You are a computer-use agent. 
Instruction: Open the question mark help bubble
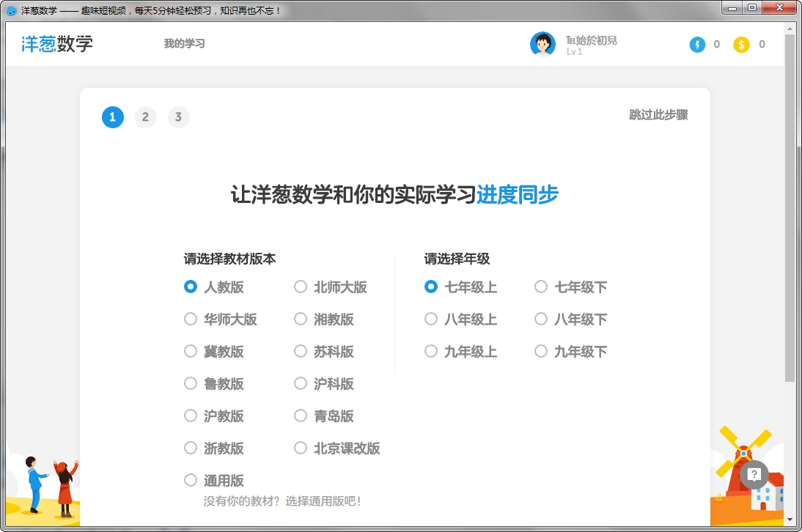pyautogui.click(x=754, y=475)
